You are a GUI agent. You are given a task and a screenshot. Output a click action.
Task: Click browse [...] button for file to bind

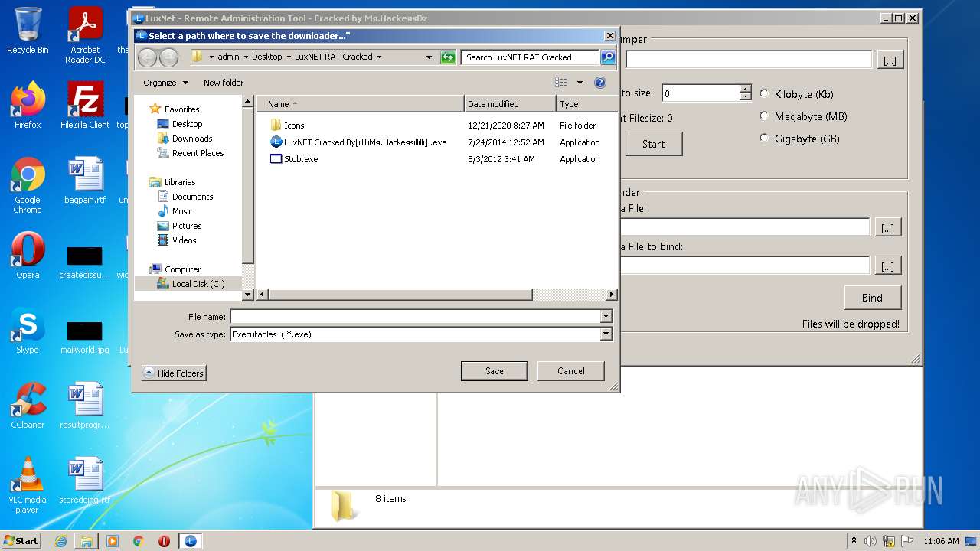tap(887, 266)
